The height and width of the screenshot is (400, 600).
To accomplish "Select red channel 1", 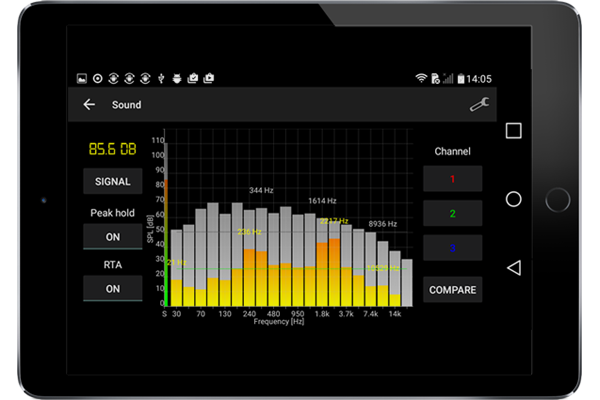I will [452, 179].
